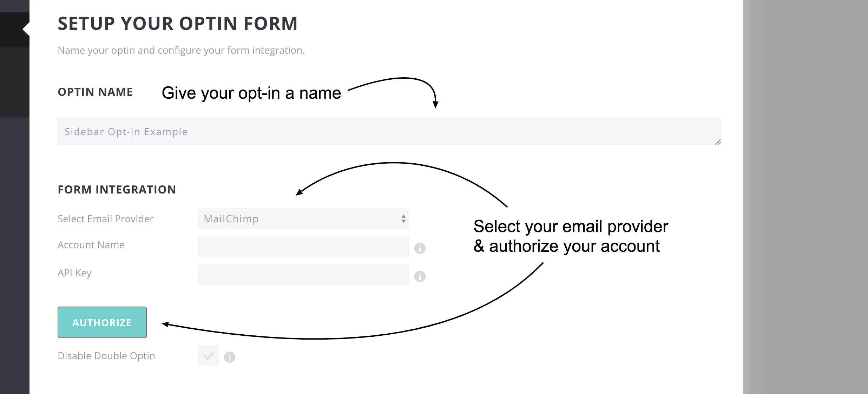The height and width of the screenshot is (394, 868).
Task: Open the MailChimp email provider dropdown
Action: point(303,219)
